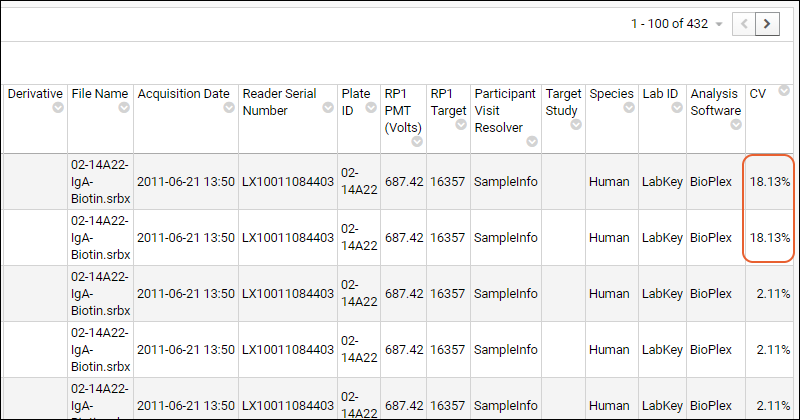Click fifth row's Human species cell
The width and height of the screenshot is (800, 420).
point(609,406)
